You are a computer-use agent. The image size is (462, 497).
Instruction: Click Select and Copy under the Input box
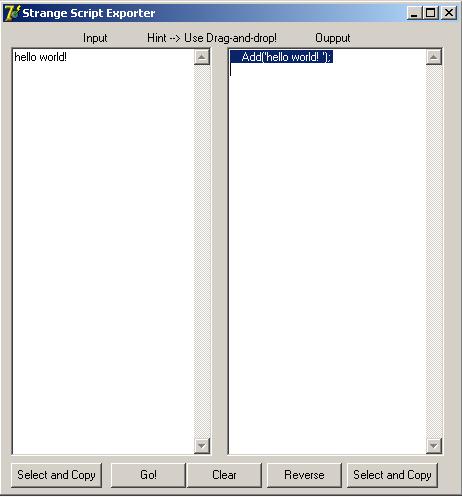point(56,475)
